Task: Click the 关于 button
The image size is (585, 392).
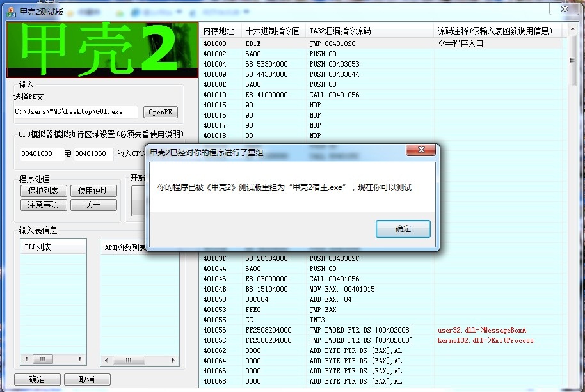Action: point(93,205)
